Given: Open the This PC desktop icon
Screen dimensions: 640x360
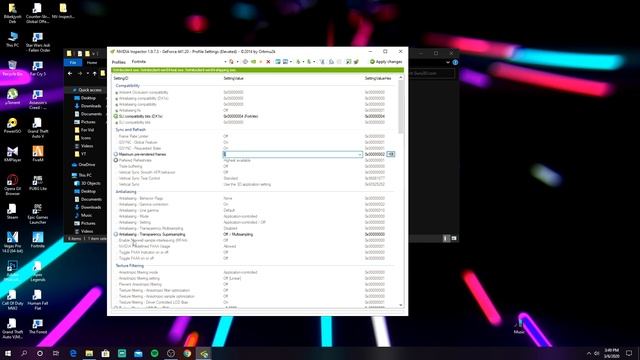Looking at the screenshot, I should click(x=12, y=40).
